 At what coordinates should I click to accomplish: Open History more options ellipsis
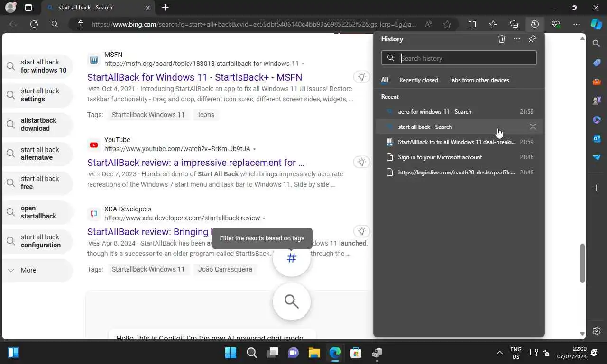[517, 39]
